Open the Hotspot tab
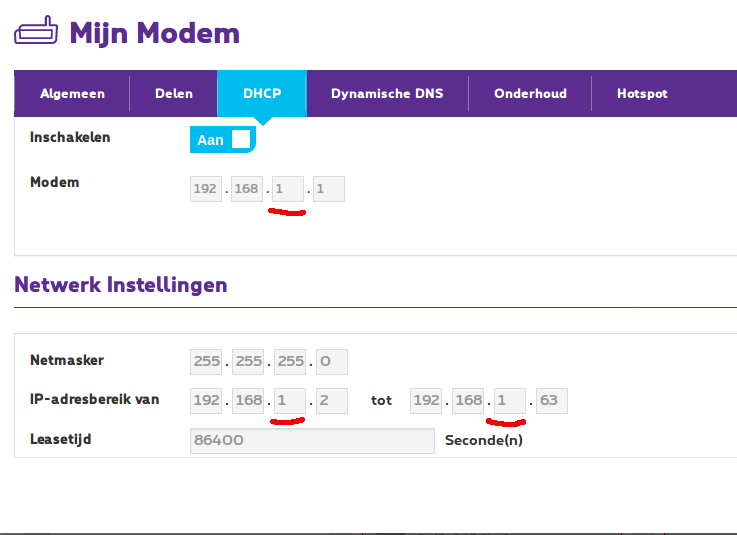The height and width of the screenshot is (535, 737). pos(642,94)
